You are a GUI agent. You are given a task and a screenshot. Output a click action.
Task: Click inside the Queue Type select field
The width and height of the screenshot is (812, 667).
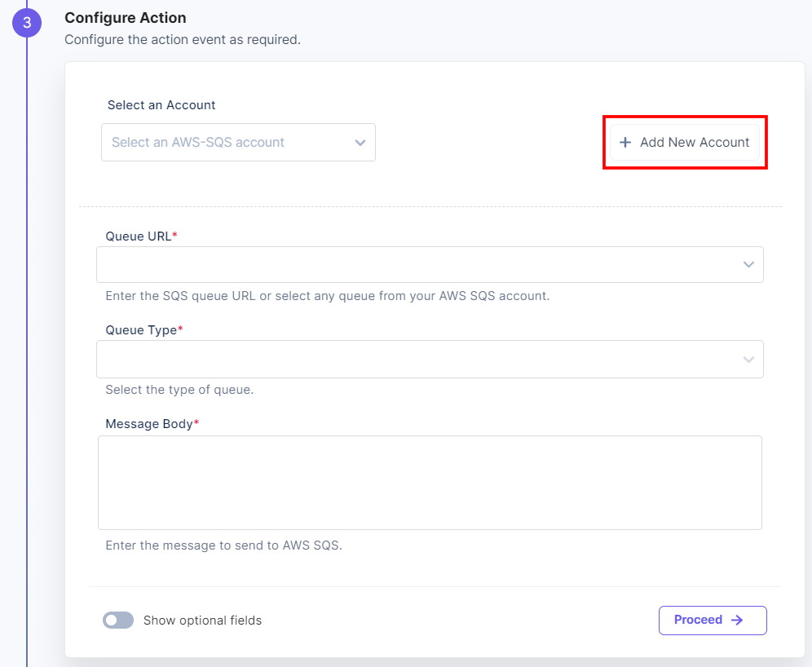coord(416,360)
